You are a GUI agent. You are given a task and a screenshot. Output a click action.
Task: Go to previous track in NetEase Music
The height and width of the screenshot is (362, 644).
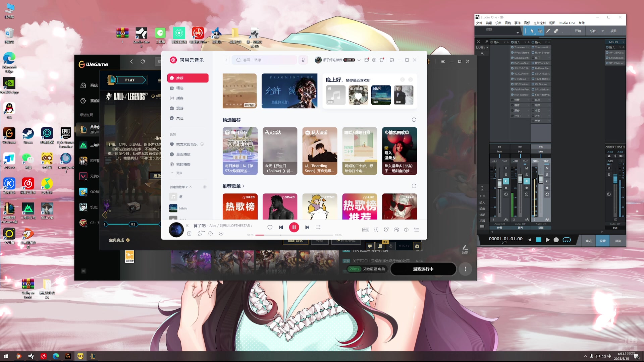click(281, 227)
